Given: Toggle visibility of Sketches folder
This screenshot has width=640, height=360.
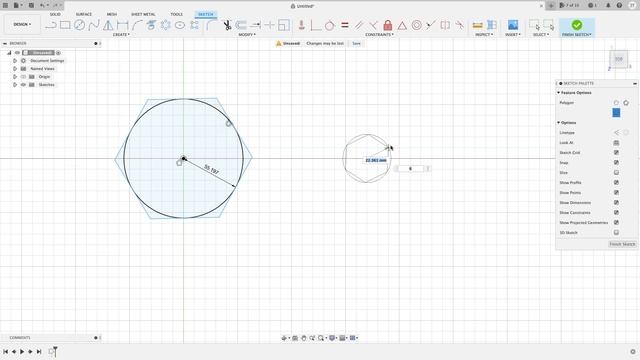Looking at the screenshot, I should 23,85.
